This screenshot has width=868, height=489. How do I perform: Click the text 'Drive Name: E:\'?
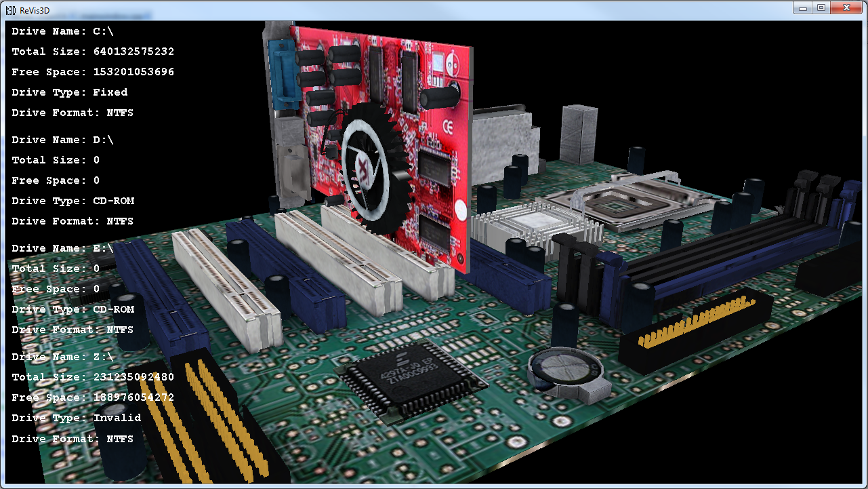pyautogui.click(x=63, y=248)
